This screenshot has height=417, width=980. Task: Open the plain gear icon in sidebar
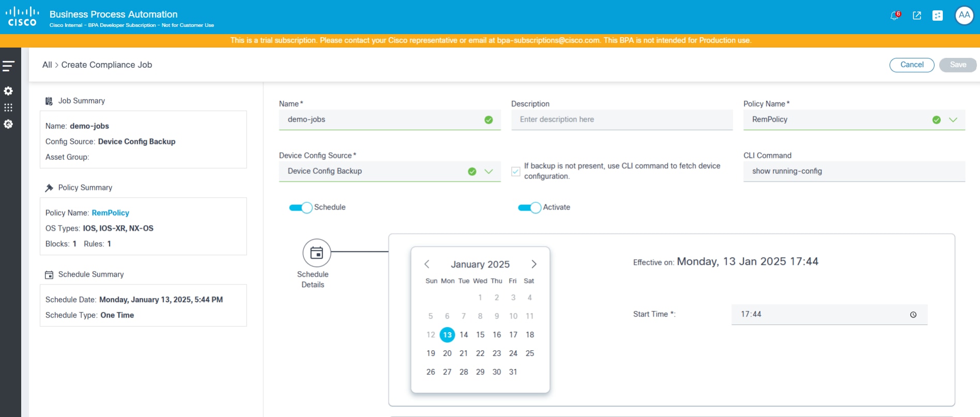point(8,91)
